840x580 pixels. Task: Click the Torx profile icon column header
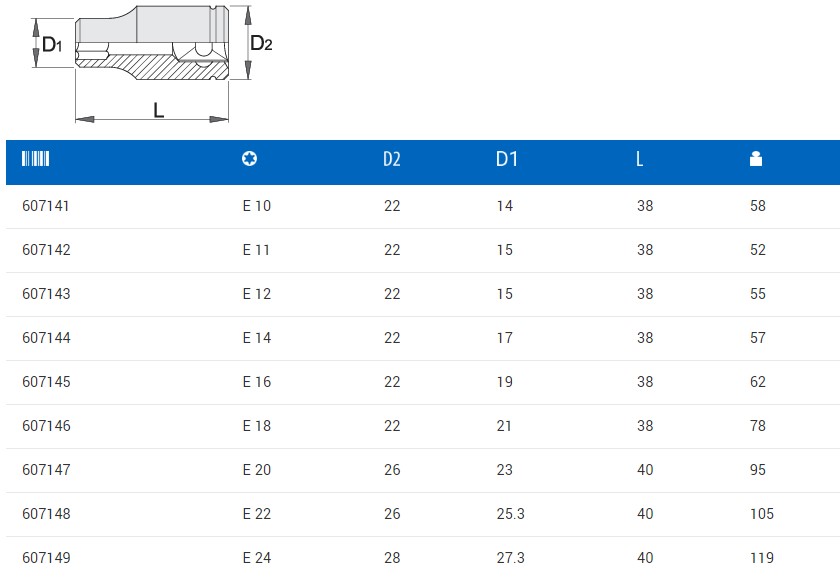[250, 159]
